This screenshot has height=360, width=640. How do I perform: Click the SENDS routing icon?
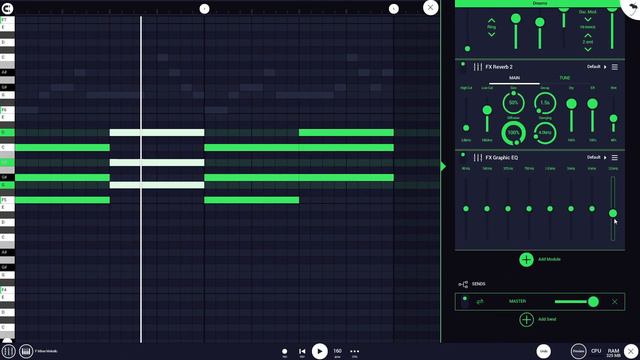click(x=463, y=284)
